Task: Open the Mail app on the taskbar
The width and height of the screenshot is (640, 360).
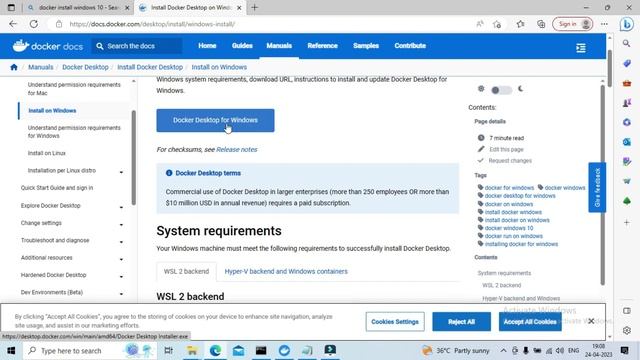Action: pos(238,351)
